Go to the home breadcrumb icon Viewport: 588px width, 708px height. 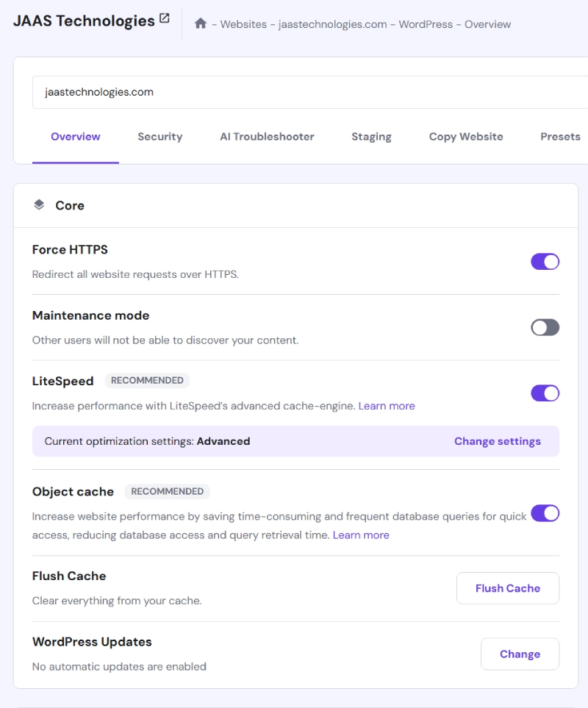pos(201,24)
